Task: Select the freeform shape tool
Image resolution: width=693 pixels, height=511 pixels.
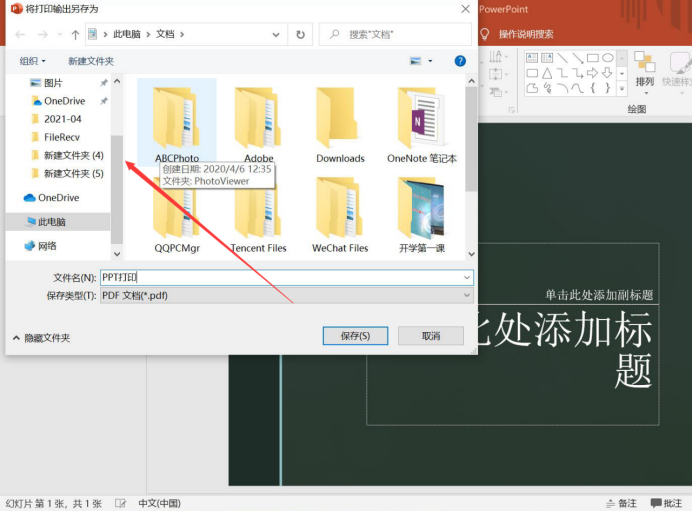Action: [532, 88]
